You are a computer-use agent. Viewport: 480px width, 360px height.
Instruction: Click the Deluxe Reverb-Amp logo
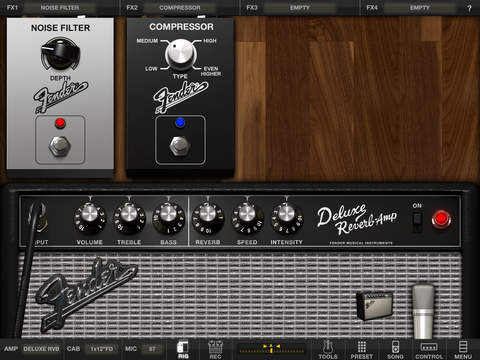tap(357, 219)
